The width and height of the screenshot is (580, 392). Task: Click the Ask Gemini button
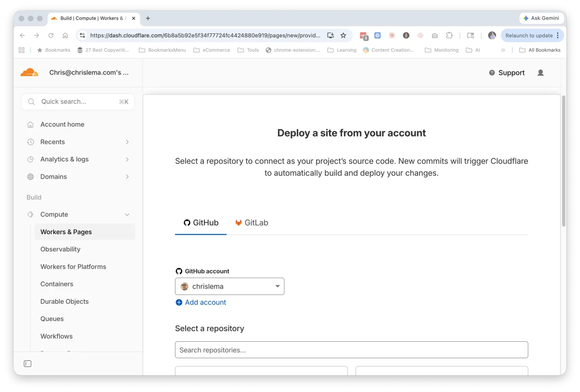541,18
